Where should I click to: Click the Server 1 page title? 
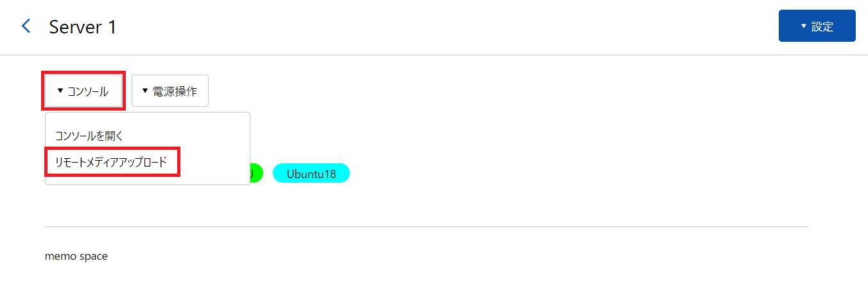(x=83, y=27)
